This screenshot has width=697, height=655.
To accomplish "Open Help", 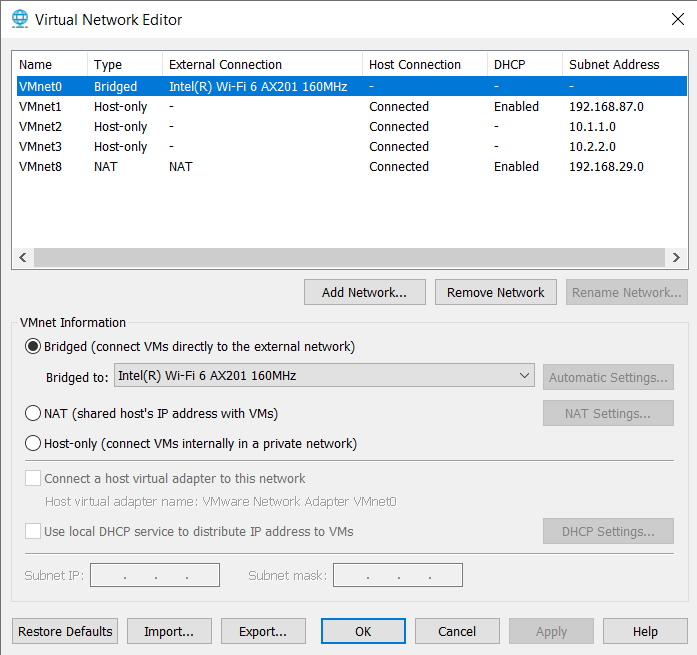I will 645,631.
